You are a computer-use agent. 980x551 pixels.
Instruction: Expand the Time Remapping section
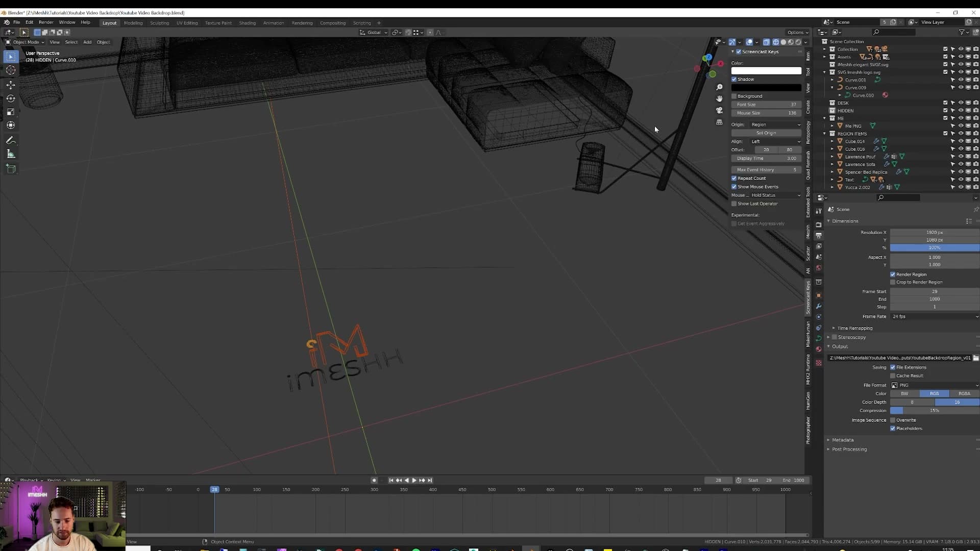point(854,328)
